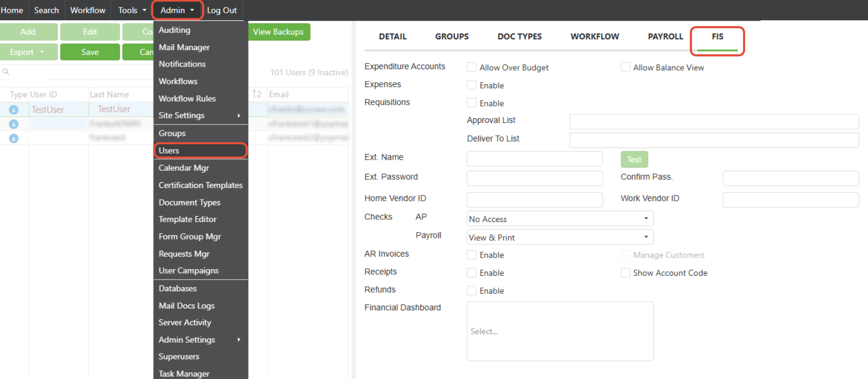
Task: Click the Work Vendor ID field
Action: click(790, 200)
